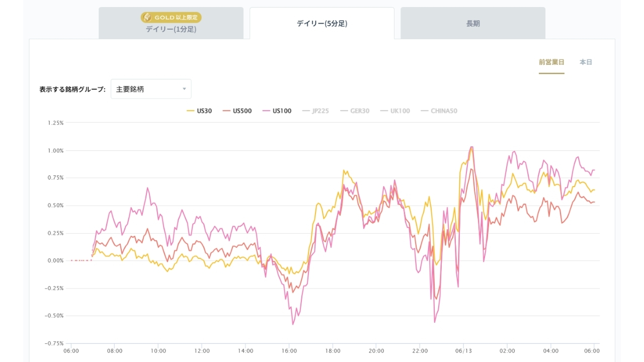Show 前営業日 data

coord(551,62)
